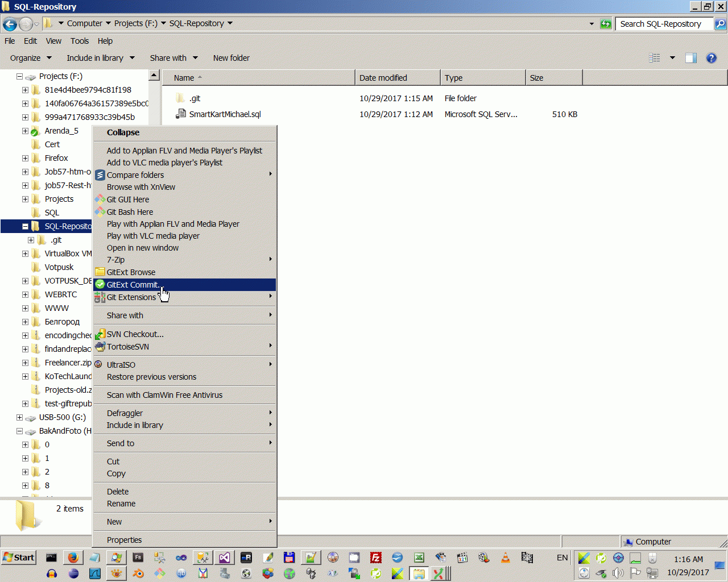Click the Computer breadcrumb segment
This screenshot has width=728, height=582.
pos(85,23)
